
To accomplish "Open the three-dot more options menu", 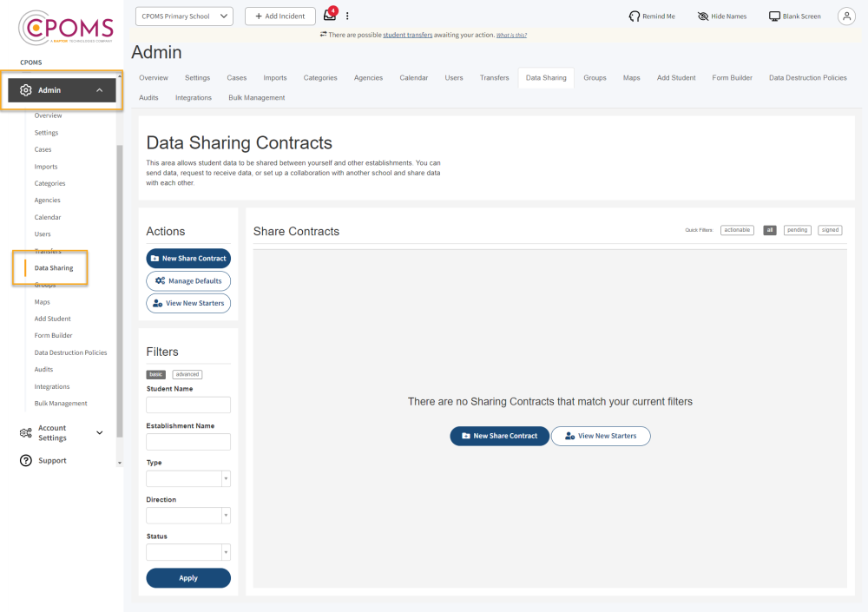I will [x=347, y=16].
